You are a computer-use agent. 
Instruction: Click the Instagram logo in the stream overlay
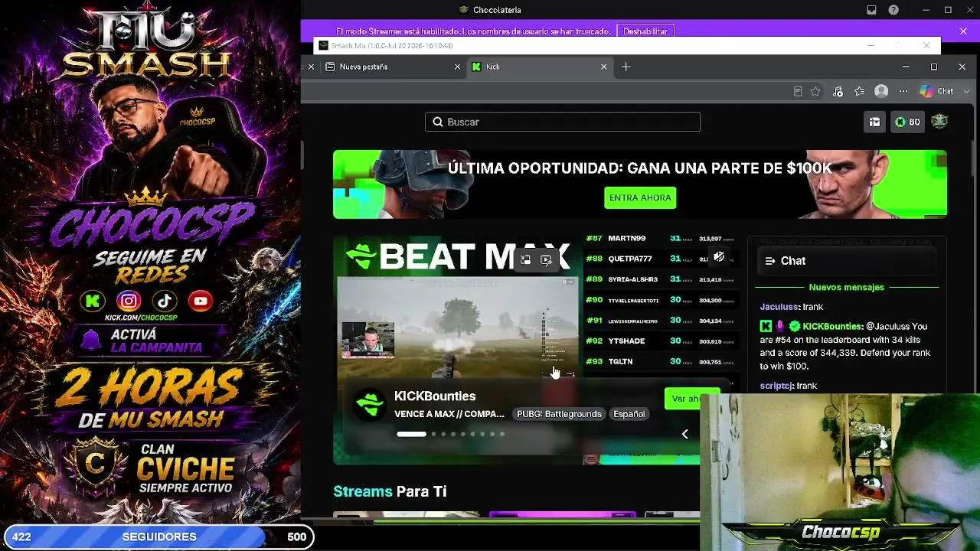click(129, 301)
